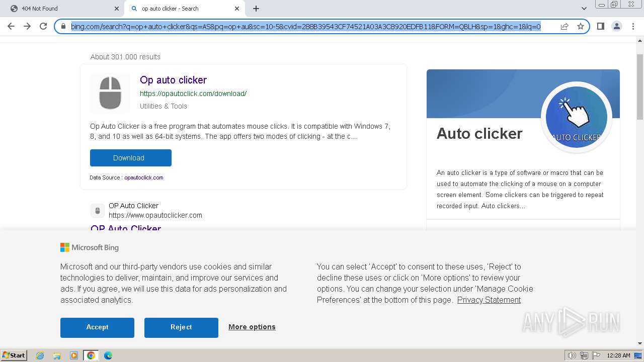Go back to previous page

(11, 26)
